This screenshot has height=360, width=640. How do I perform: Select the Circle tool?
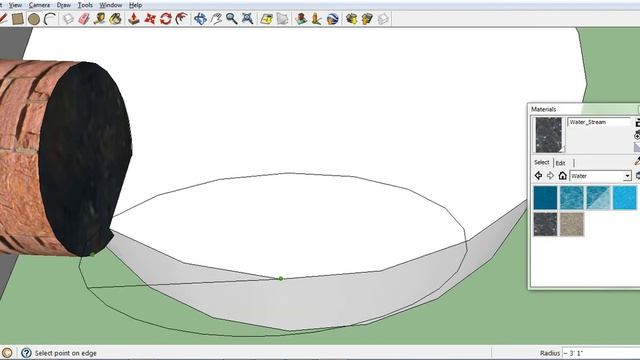pyautogui.click(x=34, y=19)
